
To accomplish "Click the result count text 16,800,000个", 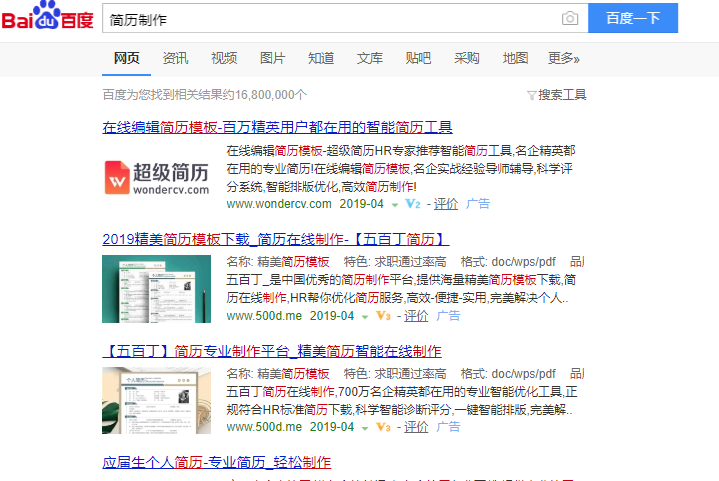I will click(271, 95).
